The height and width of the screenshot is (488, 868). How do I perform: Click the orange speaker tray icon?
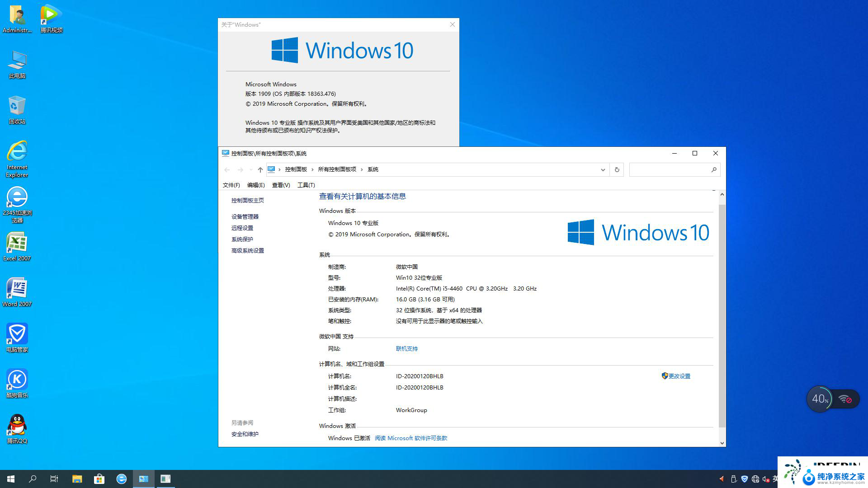[722, 479]
